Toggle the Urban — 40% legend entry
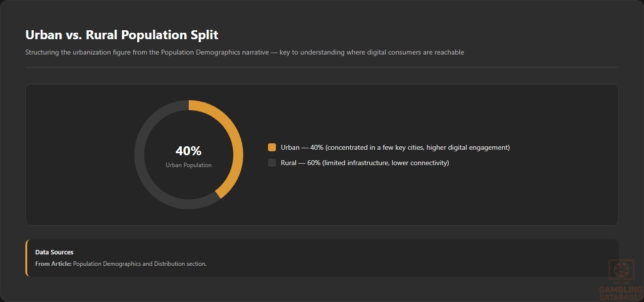This screenshot has width=644, height=302. click(x=389, y=147)
